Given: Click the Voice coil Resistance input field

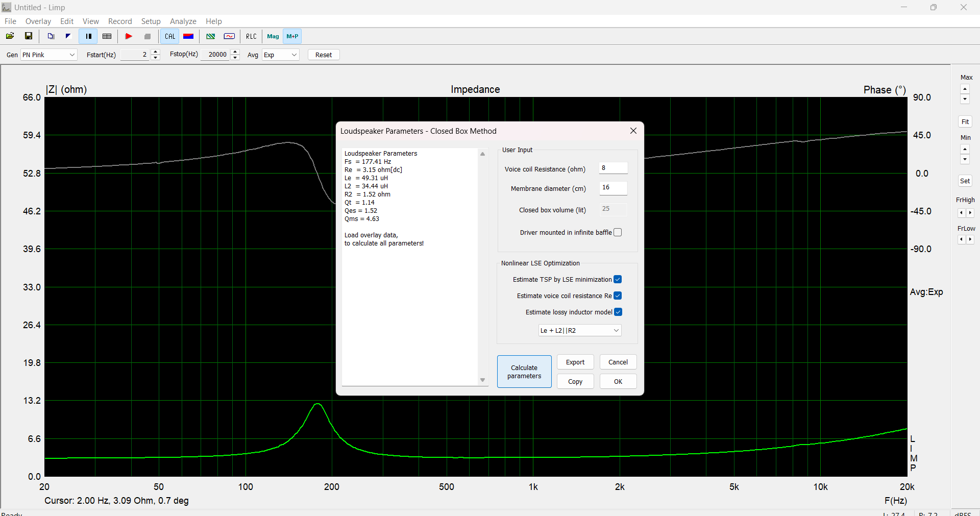Looking at the screenshot, I should pyautogui.click(x=613, y=168).
